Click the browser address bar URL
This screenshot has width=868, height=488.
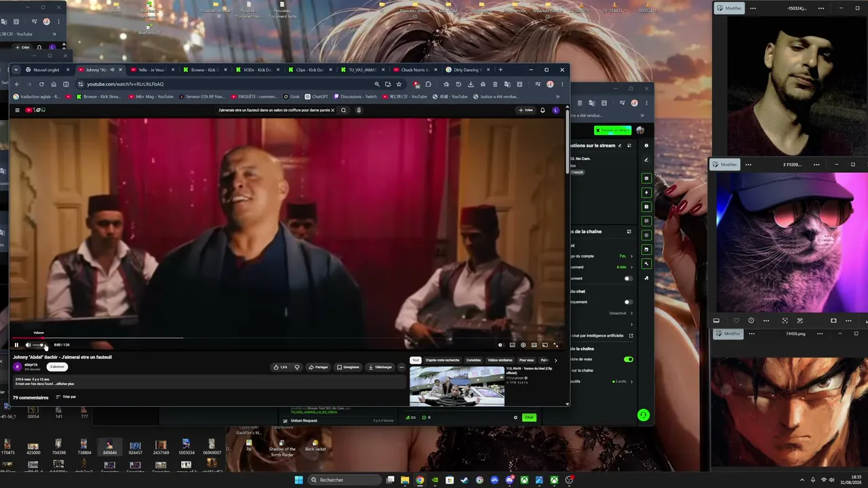[125, 84]
